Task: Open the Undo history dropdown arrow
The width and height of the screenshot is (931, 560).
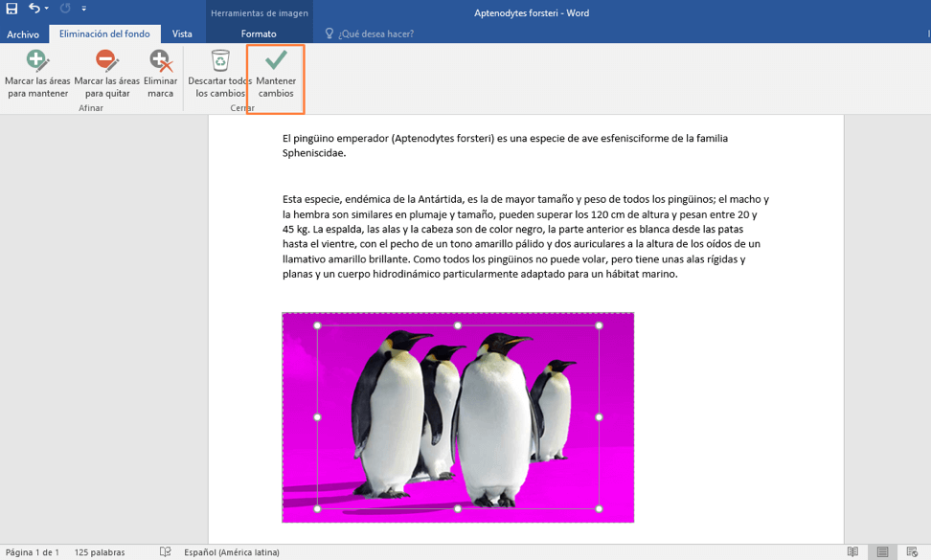Action: click(x=47, y=9)
